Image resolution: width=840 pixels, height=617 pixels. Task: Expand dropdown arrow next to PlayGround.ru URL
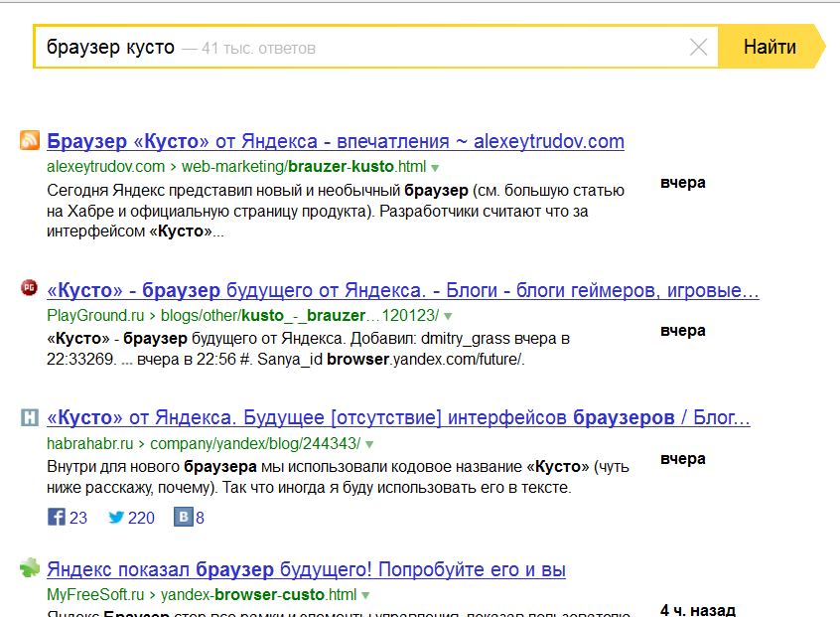click(448, 316)
